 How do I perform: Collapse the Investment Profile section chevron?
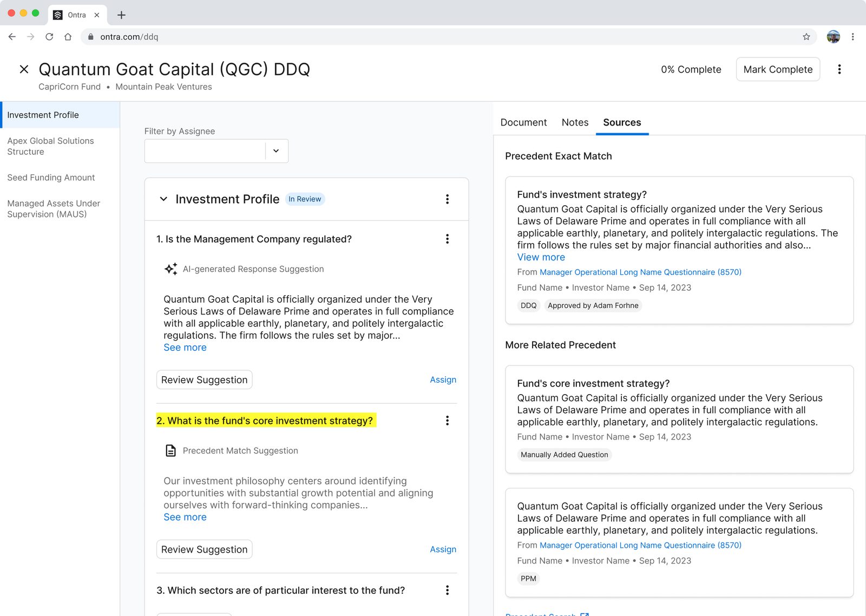pos(163,199)
